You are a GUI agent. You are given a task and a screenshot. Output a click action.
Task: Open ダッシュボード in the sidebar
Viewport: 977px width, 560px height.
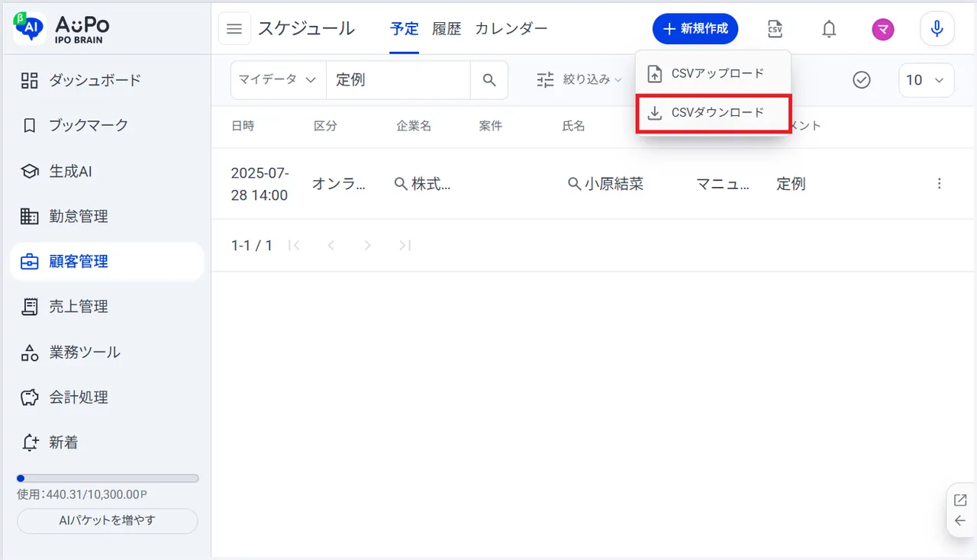click(107, 80)
